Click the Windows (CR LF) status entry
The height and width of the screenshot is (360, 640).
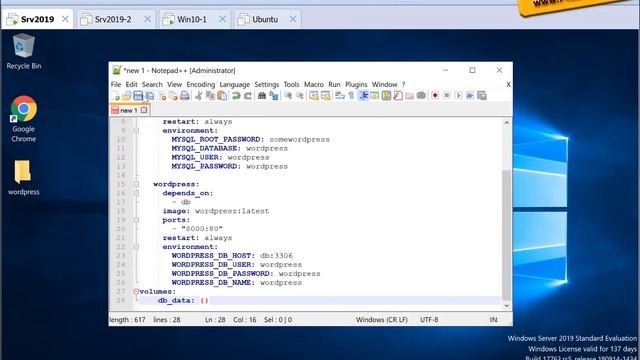[382, 320]
